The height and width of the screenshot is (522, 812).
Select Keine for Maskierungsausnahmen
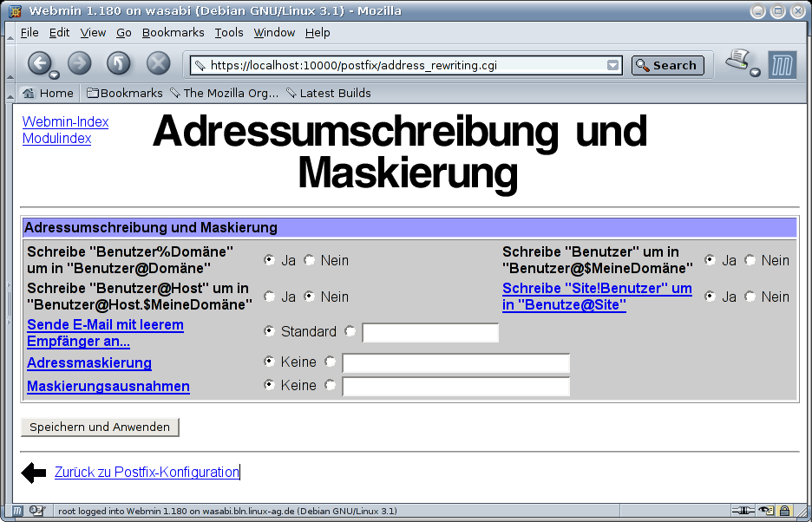click(x=269, y=384)
